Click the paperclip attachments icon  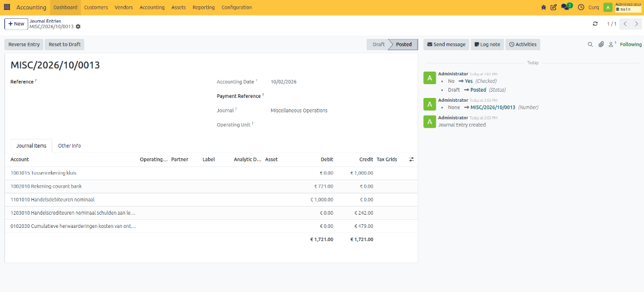601,45
